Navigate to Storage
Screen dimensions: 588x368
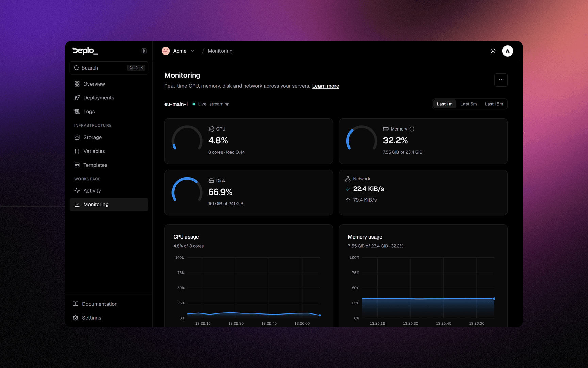pos(109,137)
